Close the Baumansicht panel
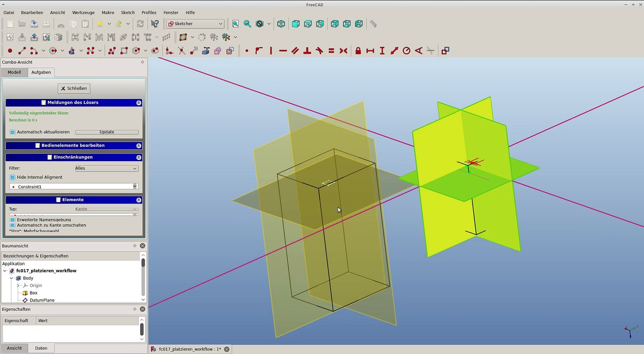644x354 pixels. 143,246
